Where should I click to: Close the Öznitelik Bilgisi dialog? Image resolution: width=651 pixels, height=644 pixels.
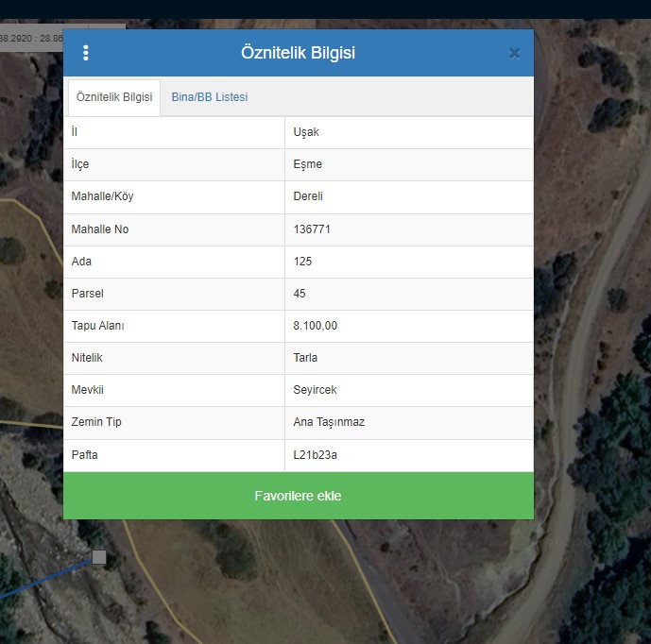(514, 54)
